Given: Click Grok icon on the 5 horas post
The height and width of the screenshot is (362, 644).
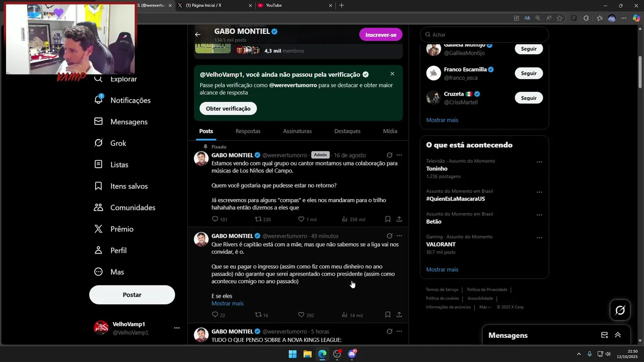Looking at the screenshot, I should [x=389, y=331].
